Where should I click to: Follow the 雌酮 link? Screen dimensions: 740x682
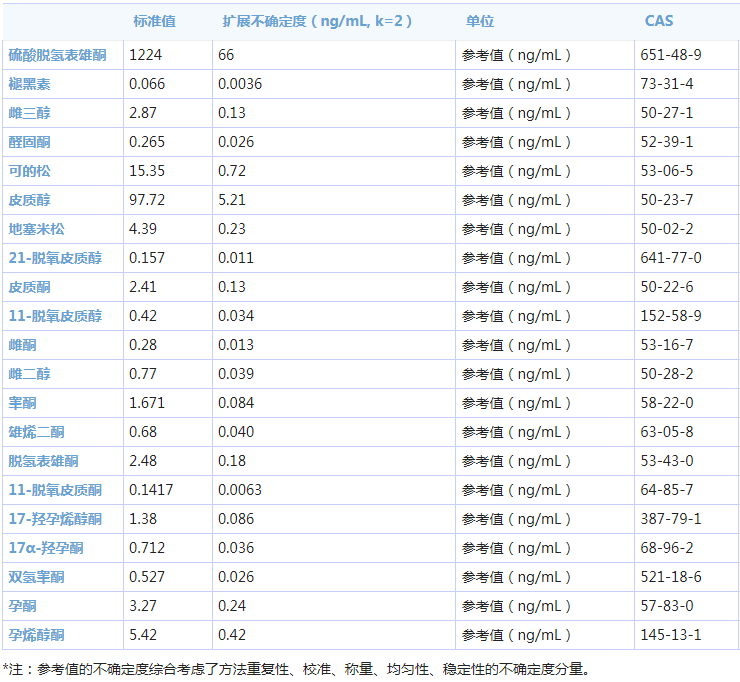(x=22, y=345)
